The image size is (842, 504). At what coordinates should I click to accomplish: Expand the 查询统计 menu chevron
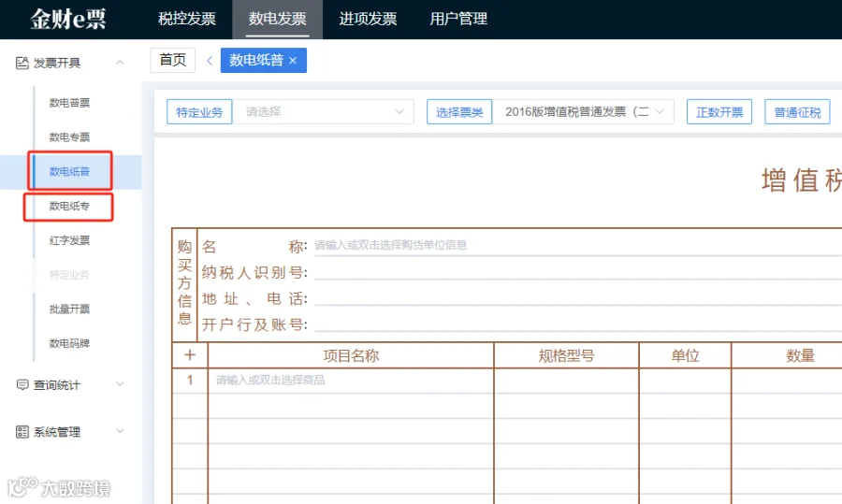pyautogui.click(x=120, y=384)
